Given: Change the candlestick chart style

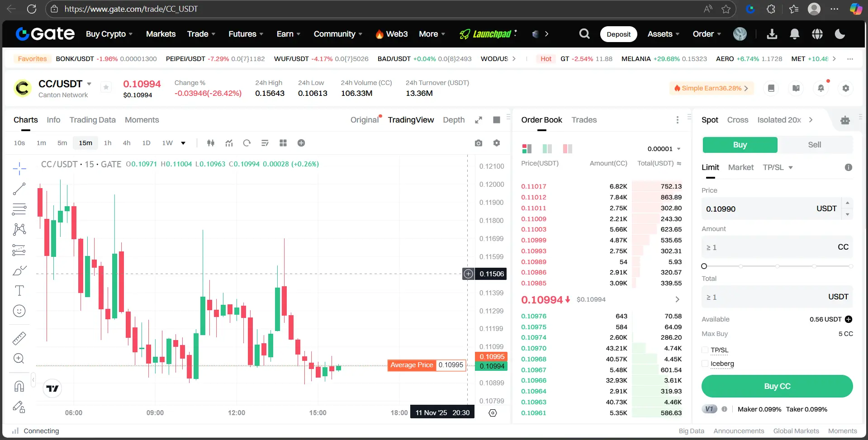Looking at the screenshot, I should tap(211, 143).
